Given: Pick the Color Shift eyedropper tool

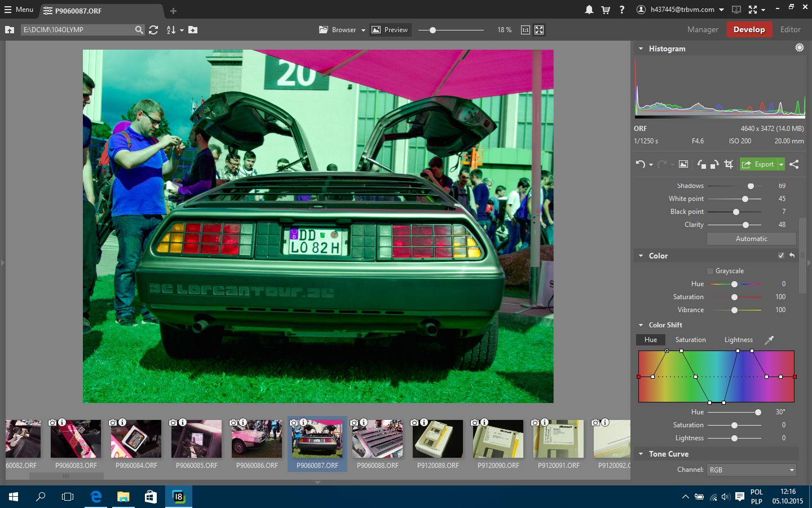Looking at the screenshot, I should pyautogui.click(x=769, y=340).
